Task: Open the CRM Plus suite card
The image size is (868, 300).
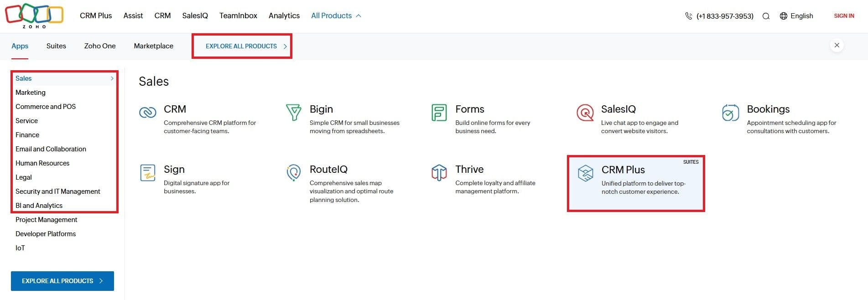Action: pyautogui.click(x=636, y=181)
